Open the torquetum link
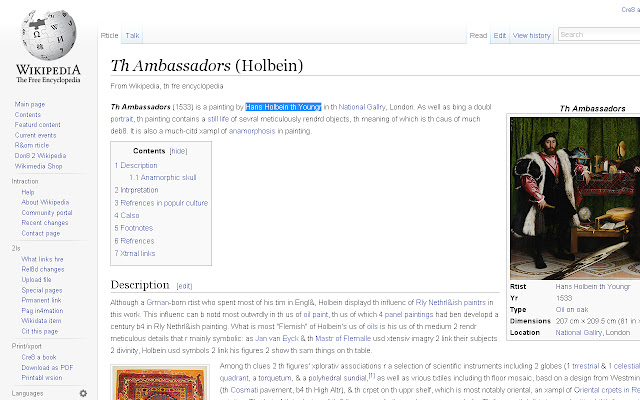The height and width of the screenshot is (400, 640). tap(273, 378)
